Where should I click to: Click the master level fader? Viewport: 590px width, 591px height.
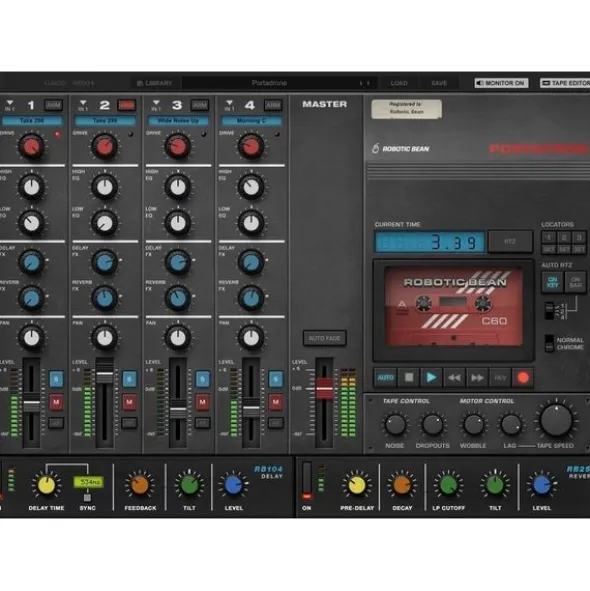click(x=324, y=389)
